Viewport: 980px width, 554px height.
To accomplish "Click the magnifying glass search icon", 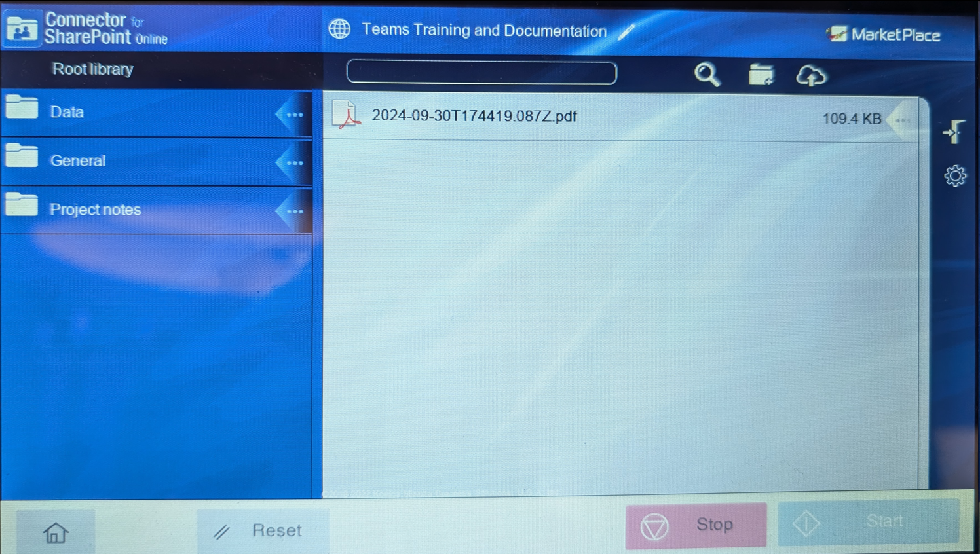I will 707,75.
